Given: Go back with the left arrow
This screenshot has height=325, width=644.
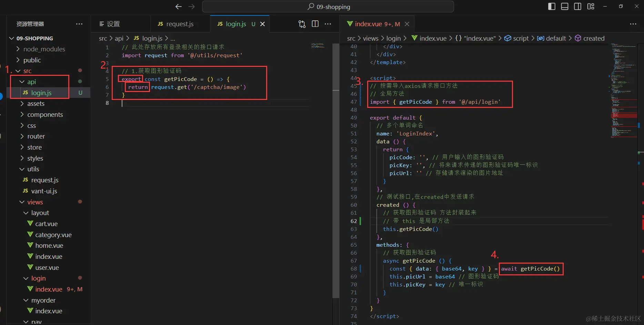Looking at the screenshot, I should [178, 7].
